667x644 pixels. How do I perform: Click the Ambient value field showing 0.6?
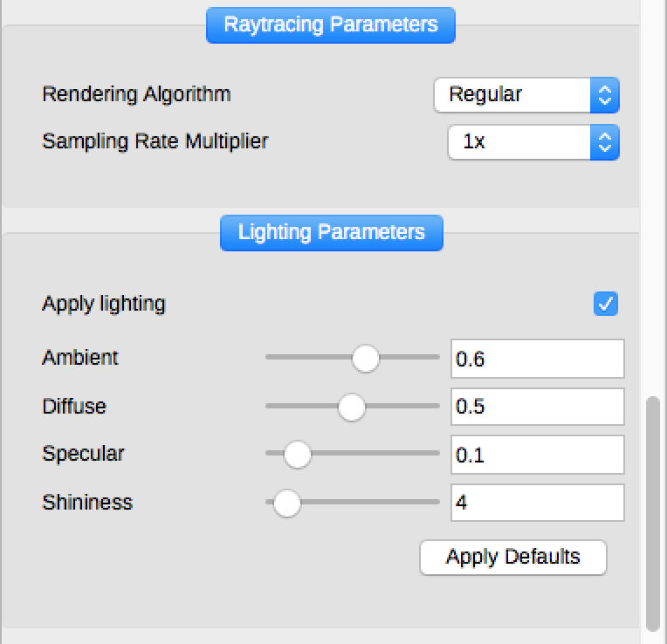tap(537, 358)
